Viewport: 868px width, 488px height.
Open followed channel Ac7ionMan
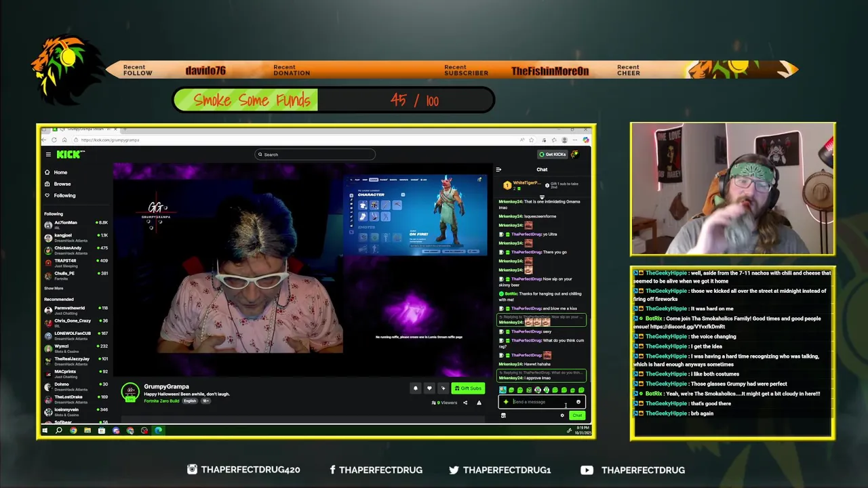pos(76,224)
